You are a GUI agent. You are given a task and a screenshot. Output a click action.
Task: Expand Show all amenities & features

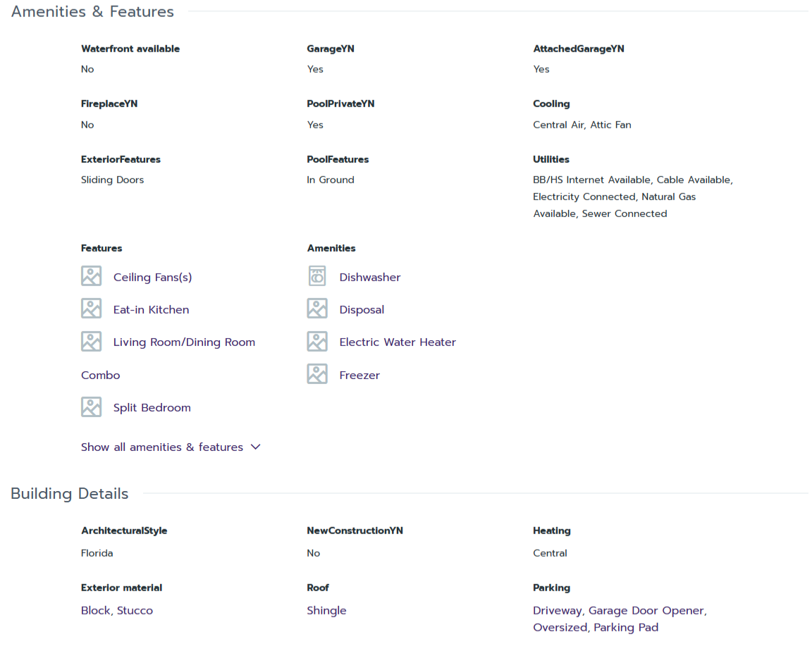pyautogui.click(x=162, y=447)
